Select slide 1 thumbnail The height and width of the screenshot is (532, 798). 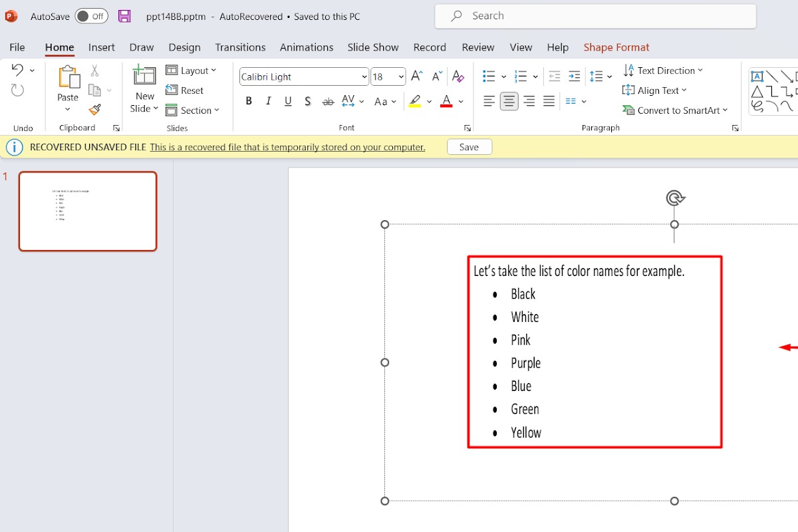[x=88, y=211]
